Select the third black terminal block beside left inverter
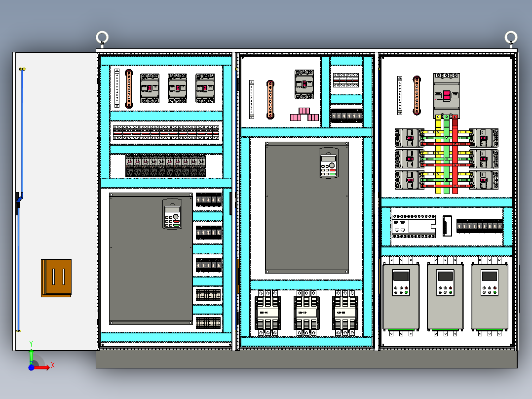 pos(209,265)
